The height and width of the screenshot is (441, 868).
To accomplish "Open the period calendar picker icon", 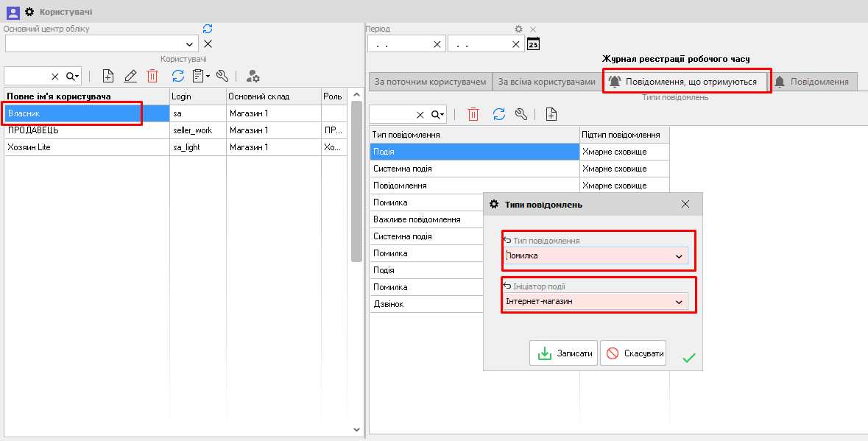I will tap(534, 44).
